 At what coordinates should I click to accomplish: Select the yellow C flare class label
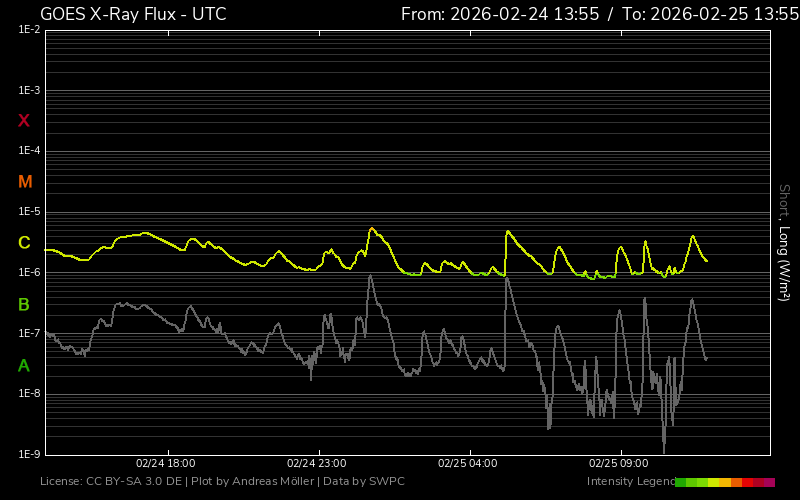[24, 243]
